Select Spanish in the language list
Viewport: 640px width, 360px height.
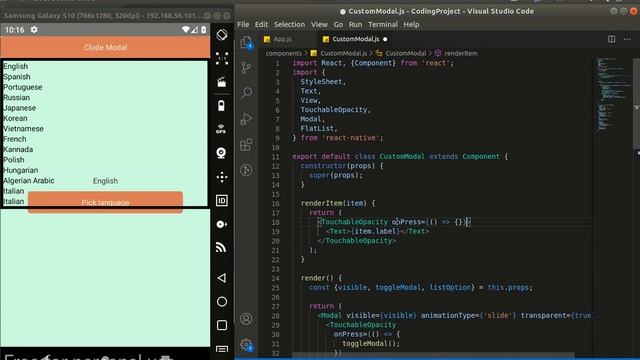pos(17,77)
